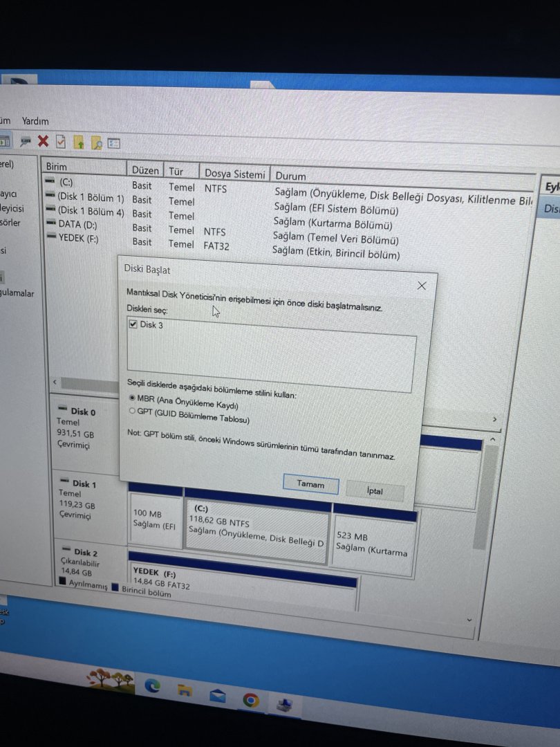Image resolution: width=560 pixels, height=747 pixels.
Task: Select GPT (GUID Bölümleme Tablosu) partition style
Action: point(132,410)
